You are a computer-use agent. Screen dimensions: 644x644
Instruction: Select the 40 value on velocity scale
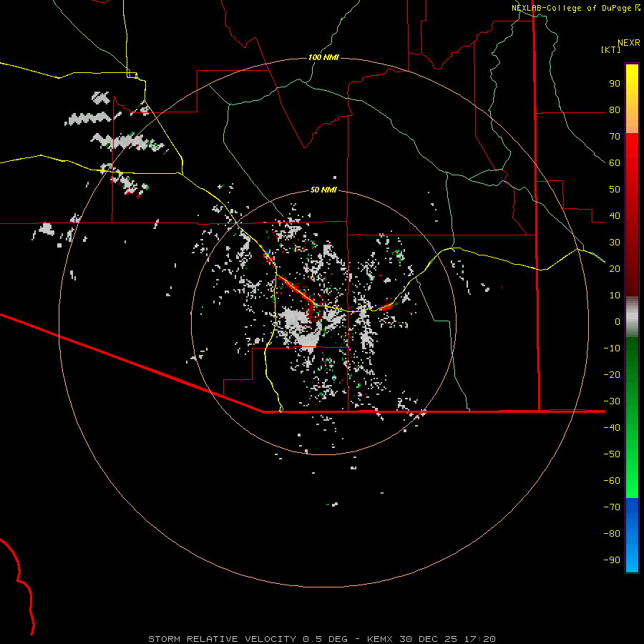[x=615, y=215]
